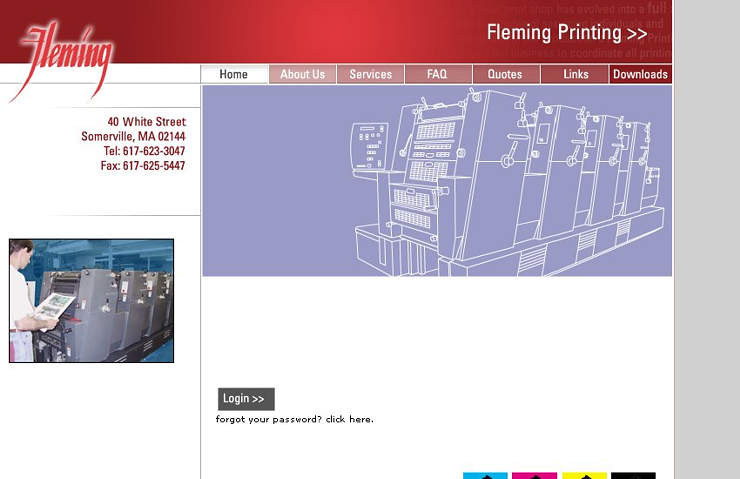Select the yellow color block
Image resolution: width=740 pixels, height=479 pixels.
pyautogui.click(x=584, y=475)
